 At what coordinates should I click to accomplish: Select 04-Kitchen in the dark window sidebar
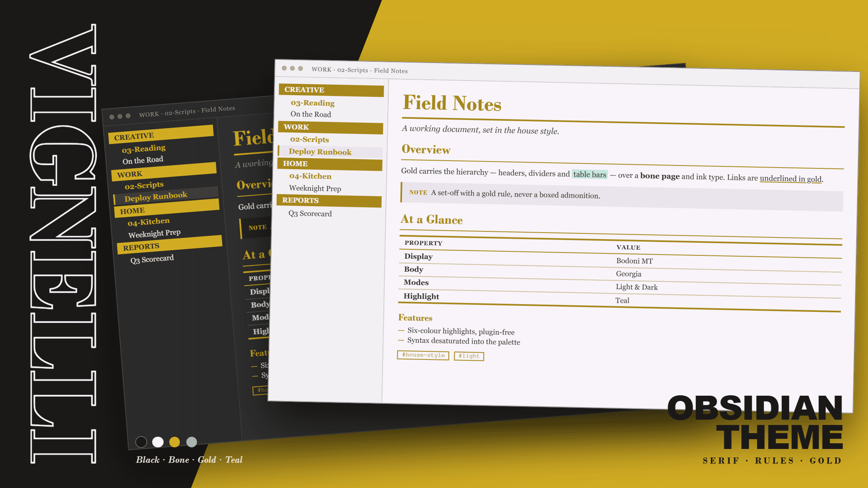coord(149,222)
